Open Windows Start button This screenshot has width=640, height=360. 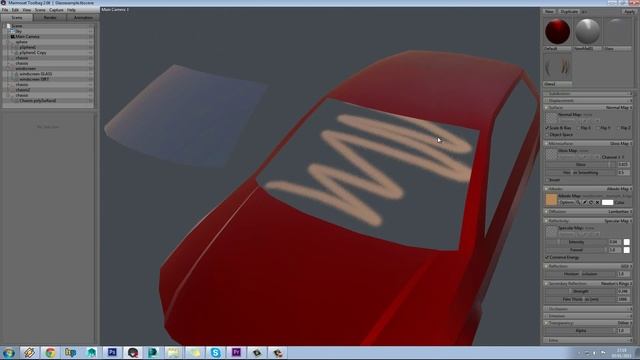pyautogui.click(x=9, y=353)
